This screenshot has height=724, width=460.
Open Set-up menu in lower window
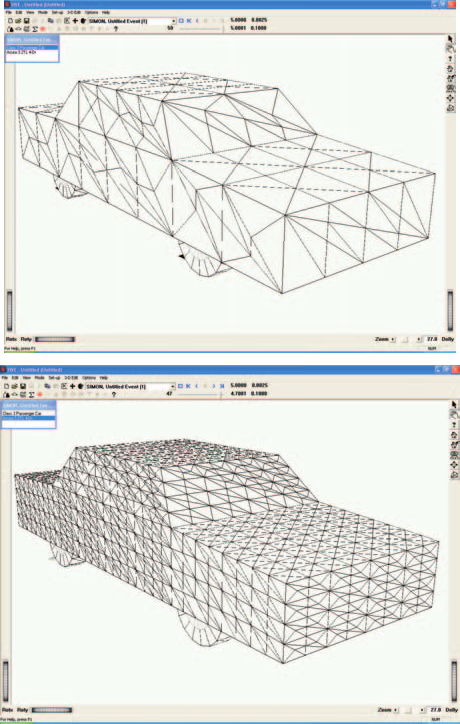54,378
